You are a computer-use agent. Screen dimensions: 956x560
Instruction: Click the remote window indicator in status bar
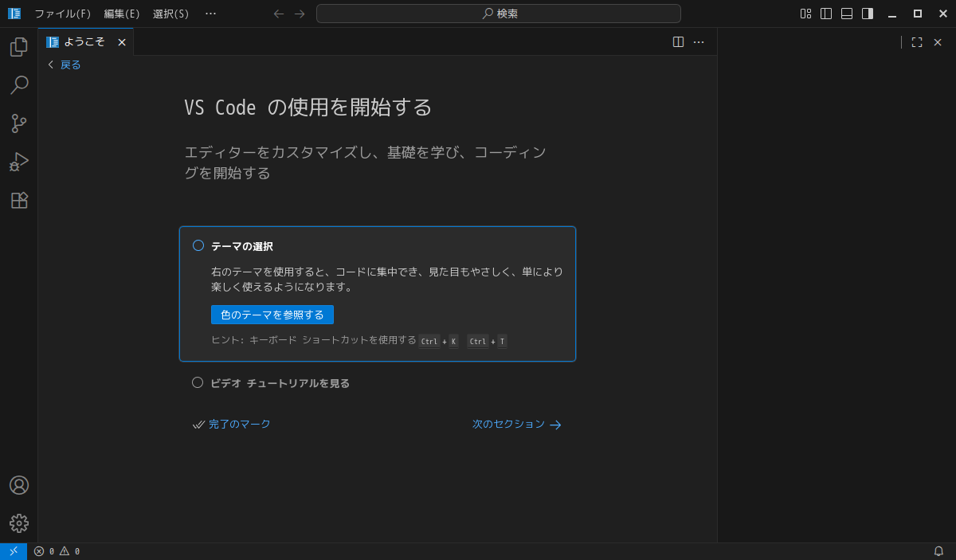pyautogui.click(x=14, y=551)
